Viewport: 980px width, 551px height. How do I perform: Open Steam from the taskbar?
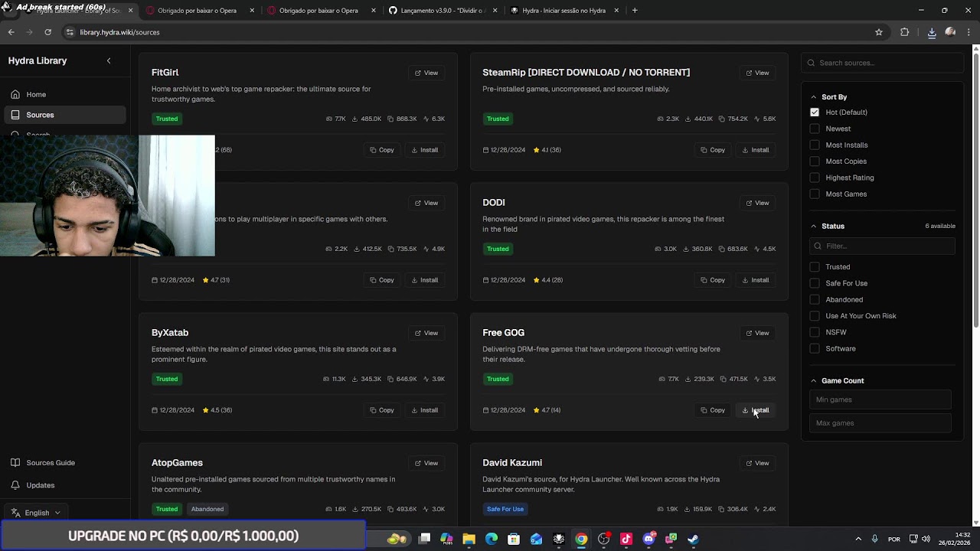[x=693, y=539]
